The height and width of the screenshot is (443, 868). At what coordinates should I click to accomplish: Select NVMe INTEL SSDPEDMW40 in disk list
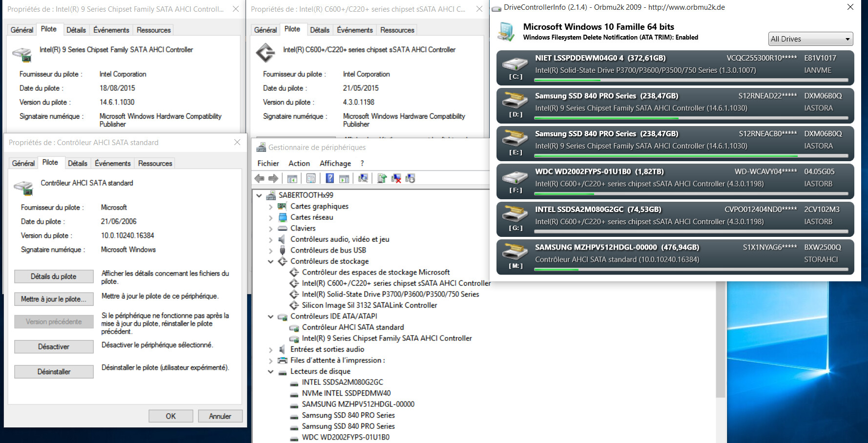coord(346,393)
